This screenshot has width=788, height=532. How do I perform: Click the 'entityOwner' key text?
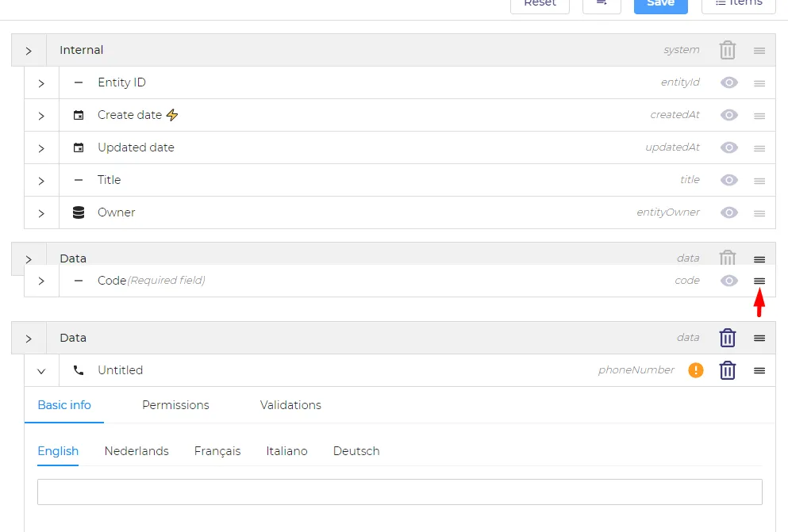(667, 212)
